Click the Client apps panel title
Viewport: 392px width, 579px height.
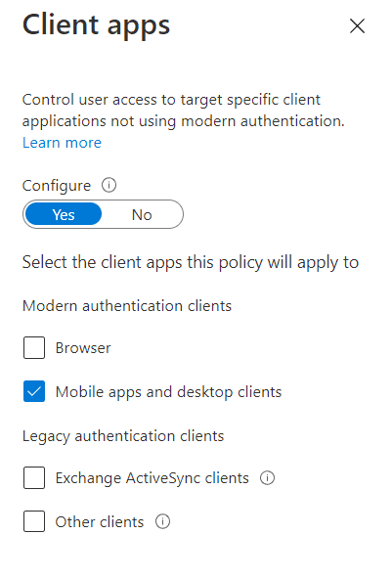(x=96, y=25)
